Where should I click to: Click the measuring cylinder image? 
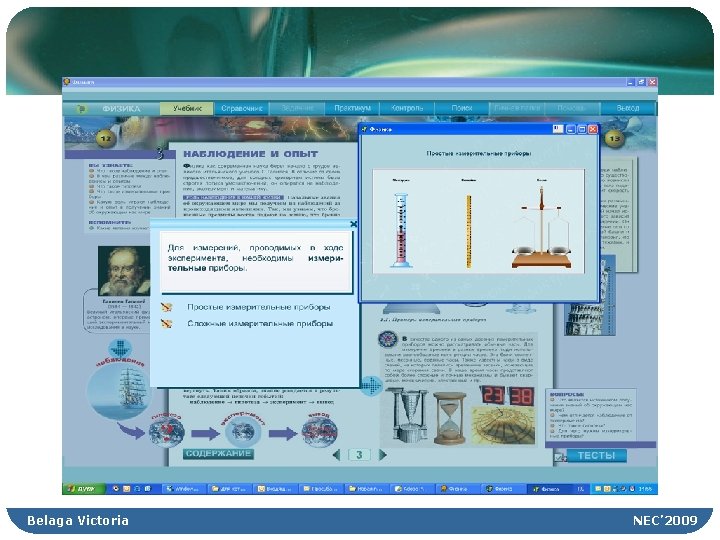(x=401, y=231)
